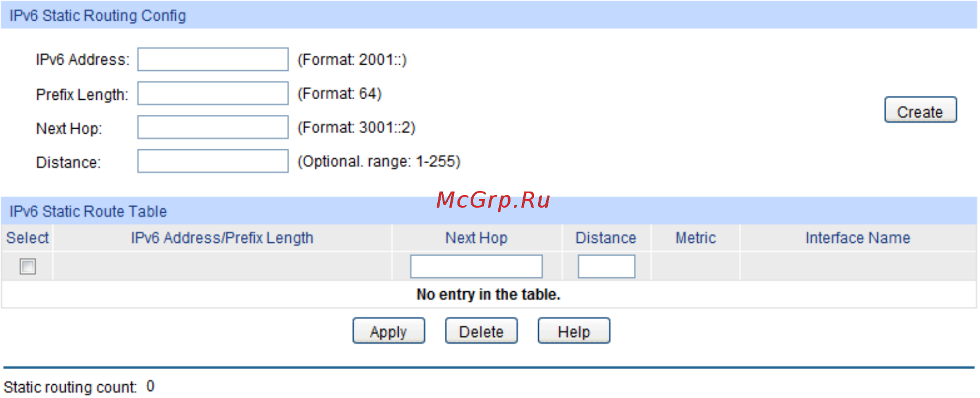This screenshot has height=398, width=980.
Task: Click the IPv6 Address input field
Action: pos(213,59)
